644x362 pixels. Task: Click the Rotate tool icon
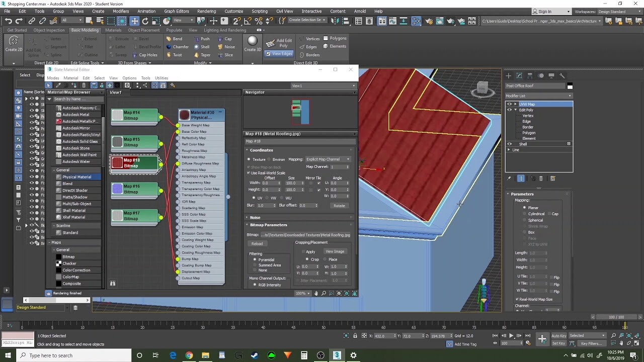click(x=145, y=21)
